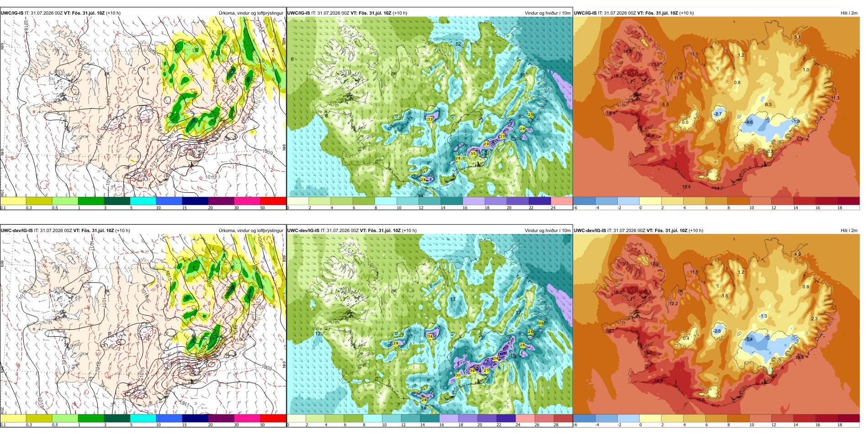Image resolution: width=868 pixels, height=434 pixels.
Task: Click the '11.3' east coast temperature on top map
Action: [x=835, y=98]
